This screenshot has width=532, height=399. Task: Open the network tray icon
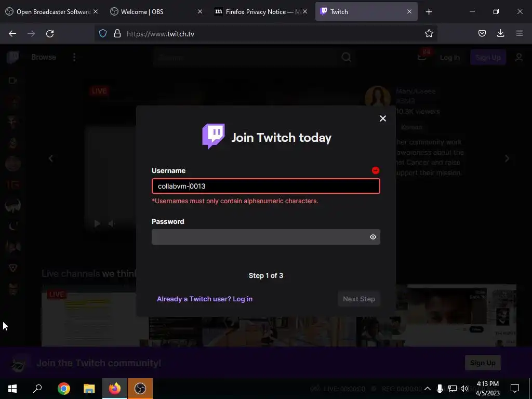point(453,389)
